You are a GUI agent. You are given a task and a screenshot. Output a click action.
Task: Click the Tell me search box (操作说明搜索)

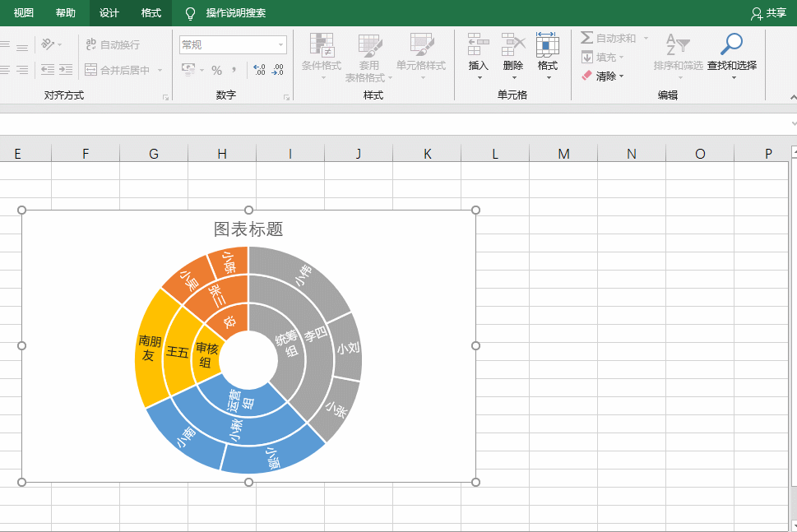click(x=235, y=13)
